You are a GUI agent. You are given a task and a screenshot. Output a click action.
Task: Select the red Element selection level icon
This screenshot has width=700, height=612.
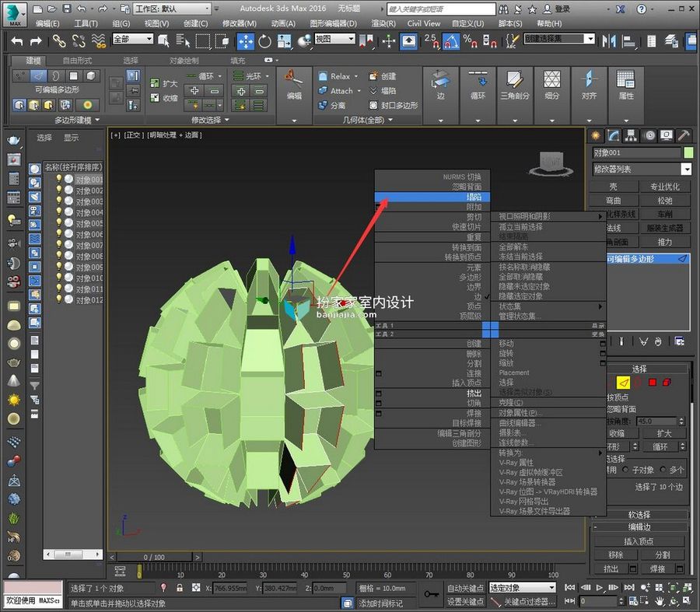[667, 383]
